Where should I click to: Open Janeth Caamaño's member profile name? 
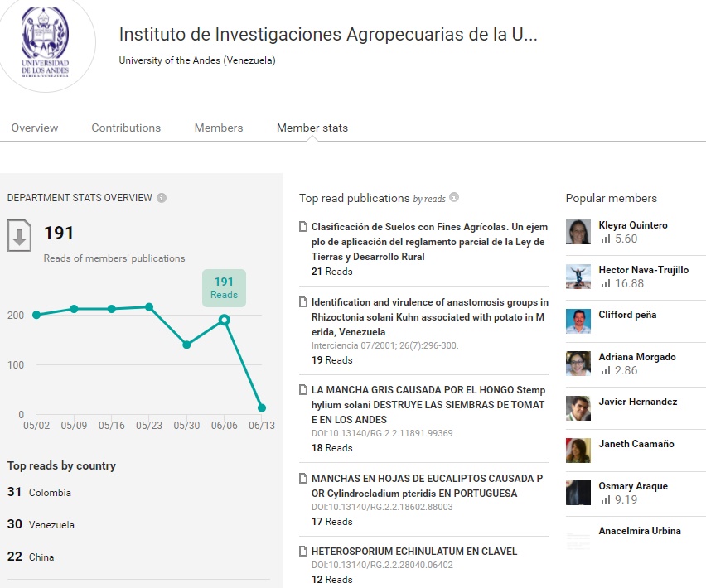[x=636, y=444]
